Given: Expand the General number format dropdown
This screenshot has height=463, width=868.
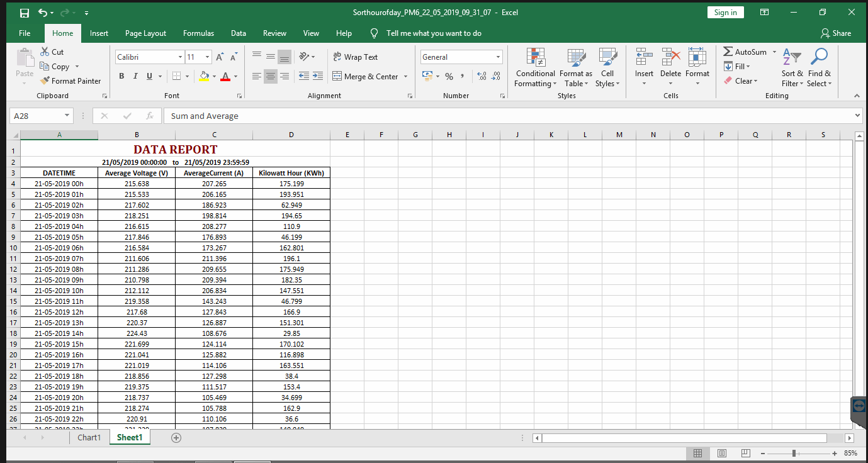Looking at the screenshot, I should point(499,57).
